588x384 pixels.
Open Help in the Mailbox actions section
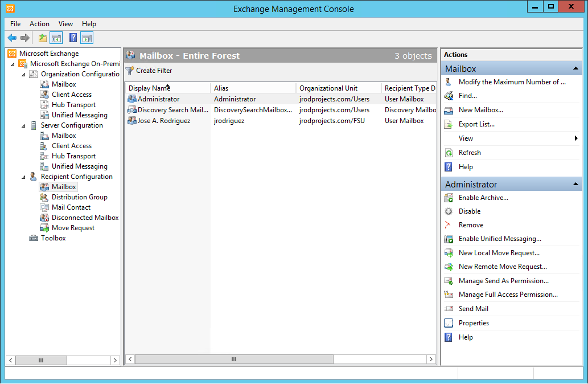pyautogui.click(x=466, y=167)
